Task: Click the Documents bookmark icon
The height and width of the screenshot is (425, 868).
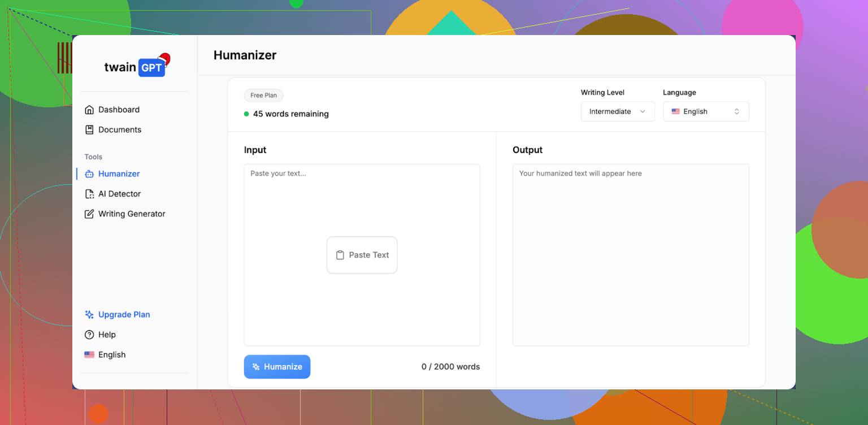Action: tap(89, 129)
